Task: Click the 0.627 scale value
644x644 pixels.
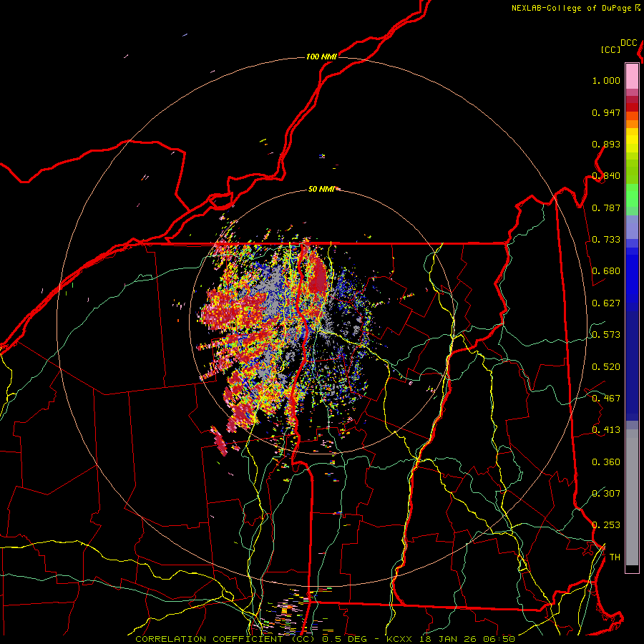Action: coord(606,303)
